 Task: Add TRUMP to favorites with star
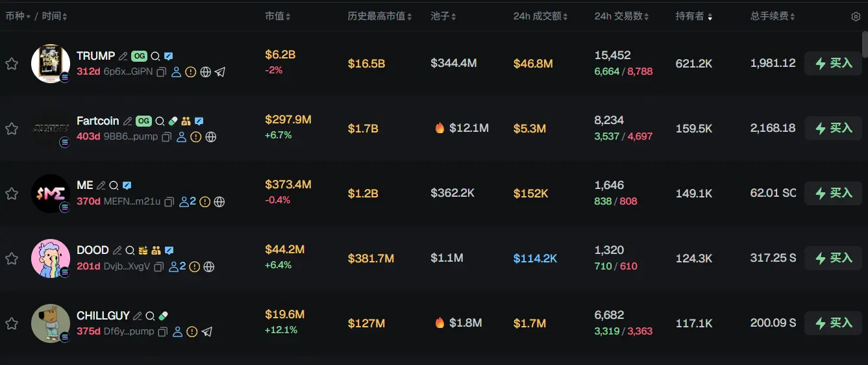[12, 64]
